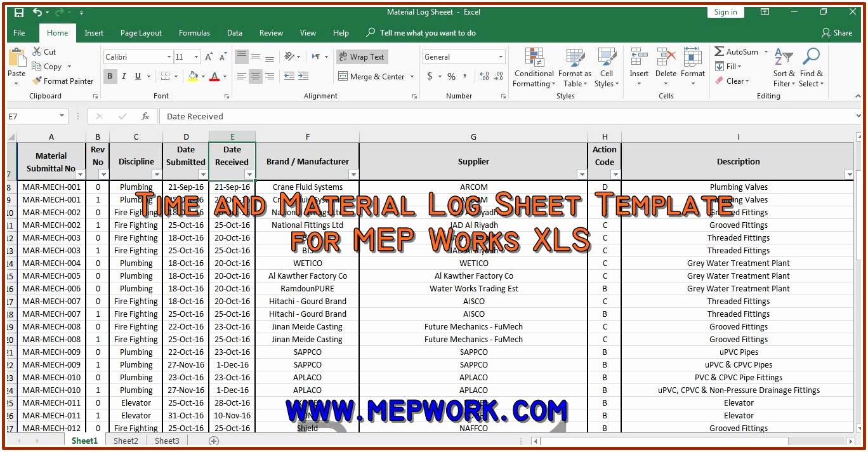
Task: Click Increase Decimal icon
Action: point(484,76)
